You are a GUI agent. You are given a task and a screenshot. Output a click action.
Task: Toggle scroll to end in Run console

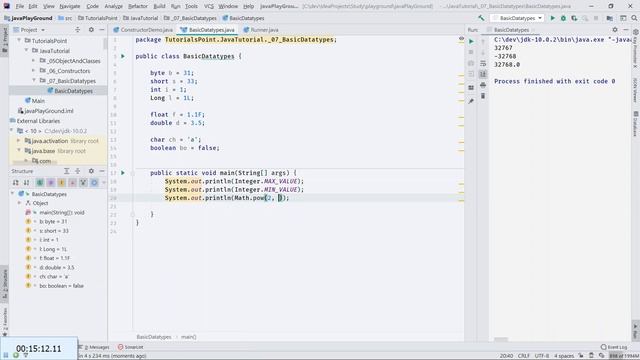click(x=483, y=74)
